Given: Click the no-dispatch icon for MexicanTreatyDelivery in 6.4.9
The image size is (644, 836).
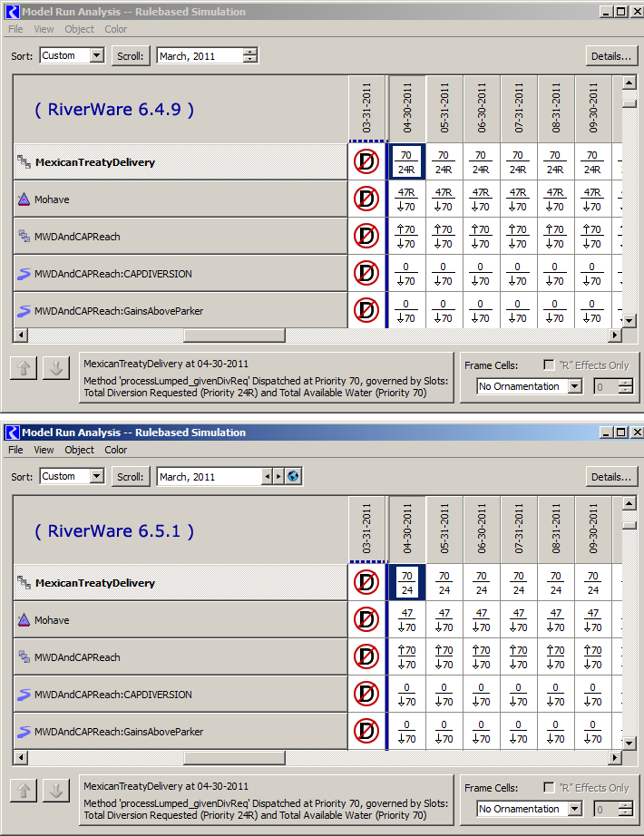Looking at the screenshot, I should click(366, 161).
